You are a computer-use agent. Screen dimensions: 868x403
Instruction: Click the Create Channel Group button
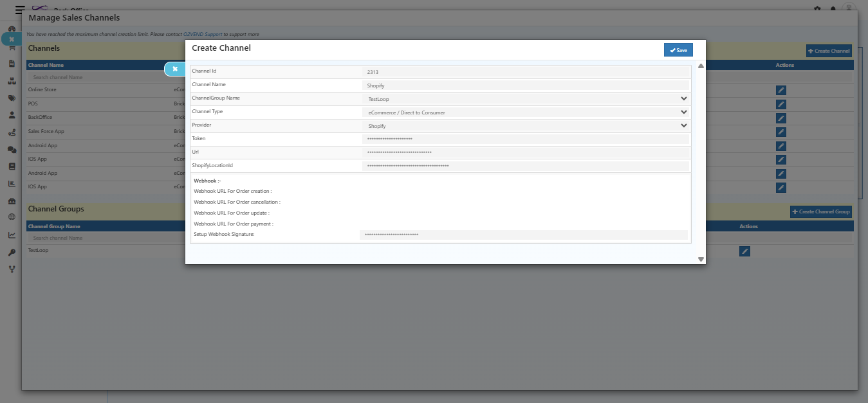coord(821,211)
